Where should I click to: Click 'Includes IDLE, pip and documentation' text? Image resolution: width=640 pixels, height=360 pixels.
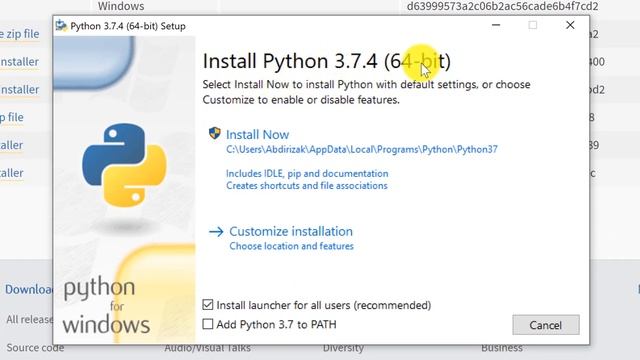(307, 173)
